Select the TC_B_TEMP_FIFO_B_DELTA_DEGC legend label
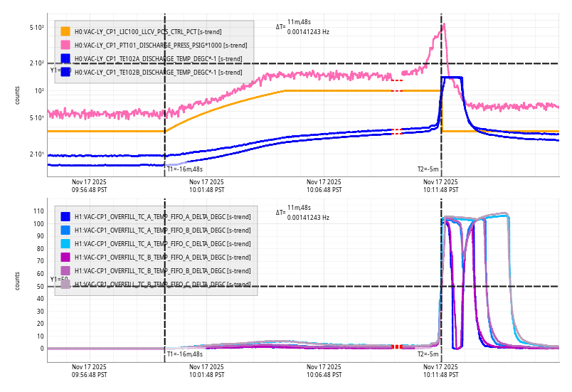 [162, 270]
